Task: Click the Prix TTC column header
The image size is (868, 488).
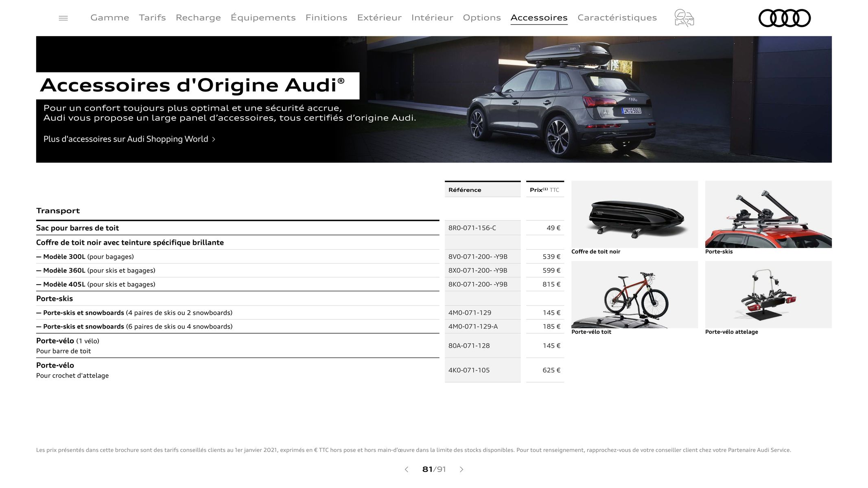Action: click(x=545, y=190)
